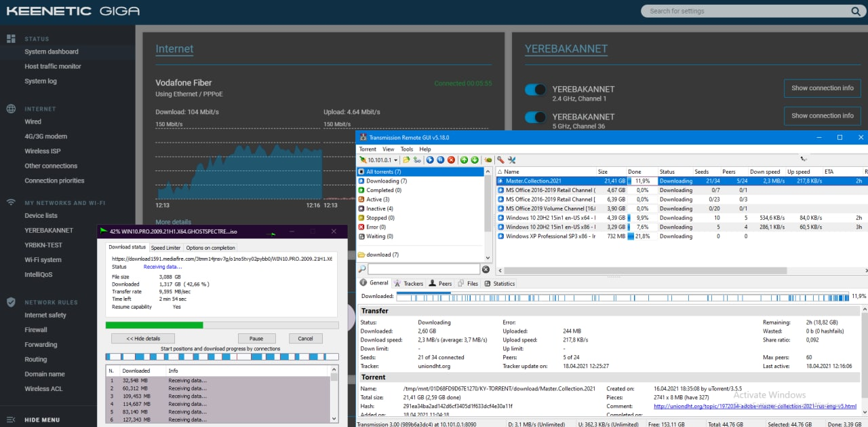Click the Wi-Fi icon beside My Networks
Image resolution: width=868 pixels, height=427 pixels.
[x=11, y=202]
